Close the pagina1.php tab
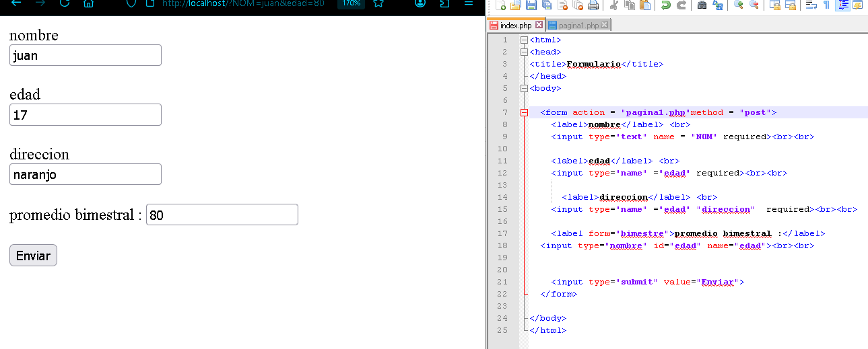The height and width of the screenshot is (349, 868). click(x=604, y=25)
